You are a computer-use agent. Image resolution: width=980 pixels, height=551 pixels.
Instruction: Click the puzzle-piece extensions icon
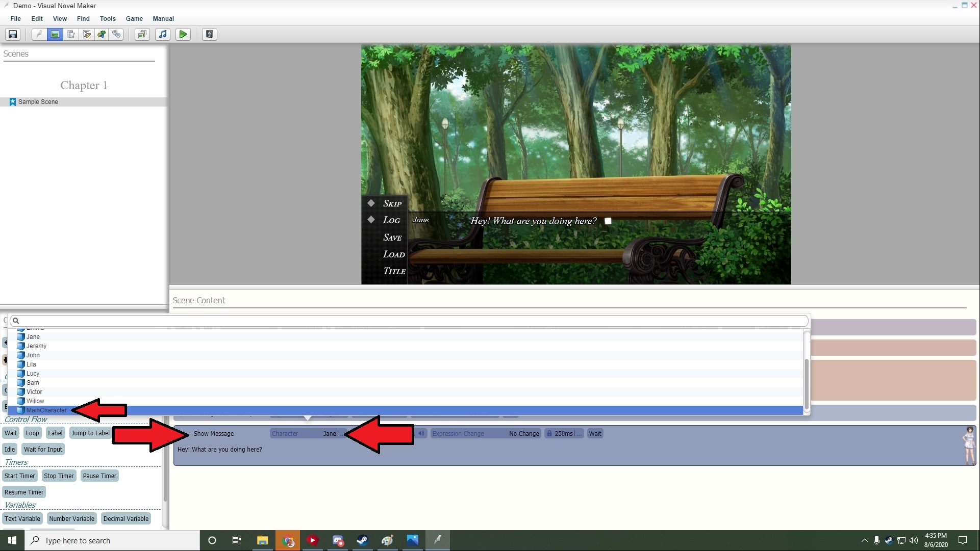102,34
